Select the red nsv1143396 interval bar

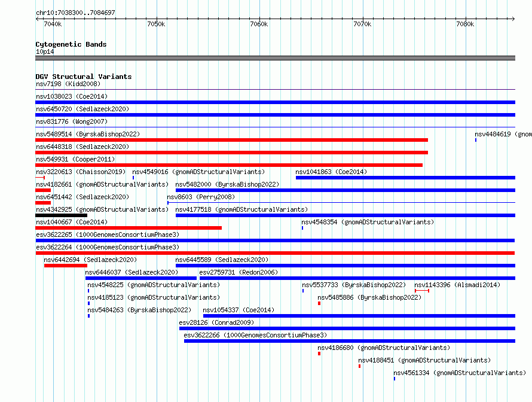[422, 291]
